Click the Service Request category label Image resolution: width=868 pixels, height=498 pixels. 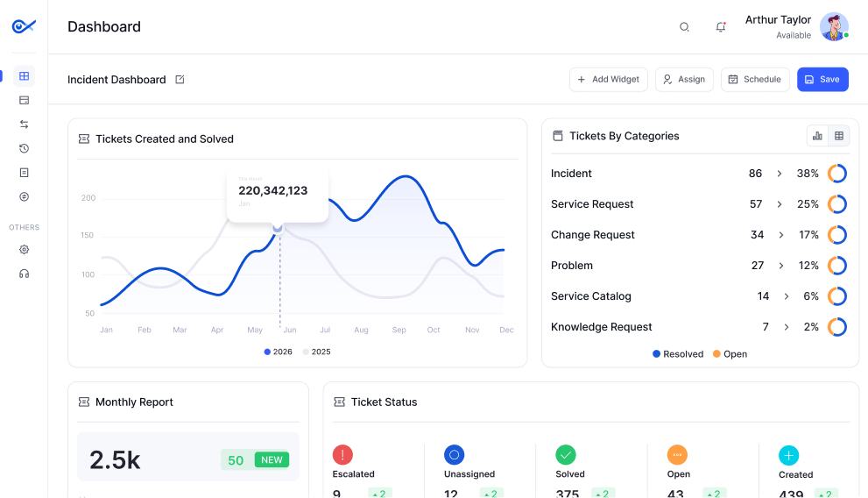click(592, 204)
